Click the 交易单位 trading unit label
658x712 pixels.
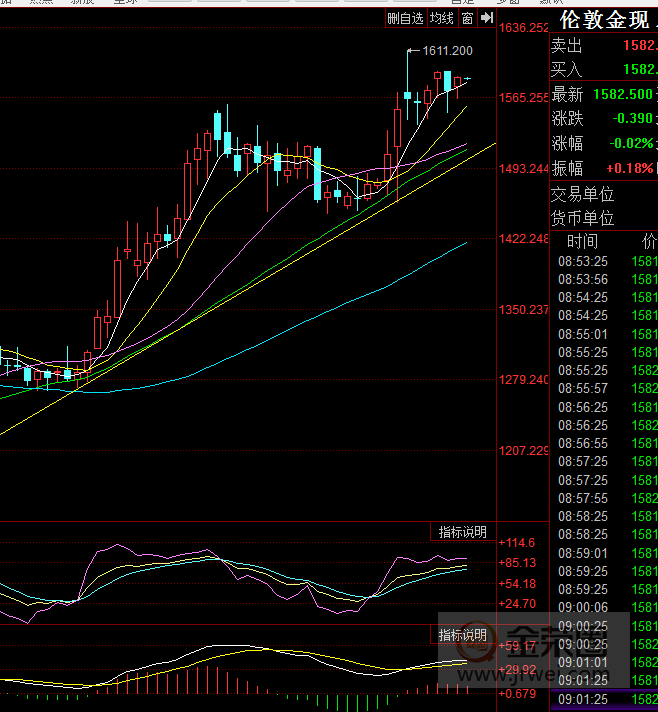coord(582,194)
